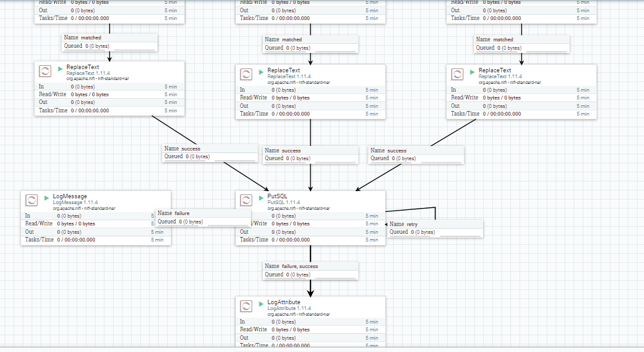644x352 pixels.
Task: Click the PutSQL processor icon
Action: pyautogui.click(x=246, y=200)
